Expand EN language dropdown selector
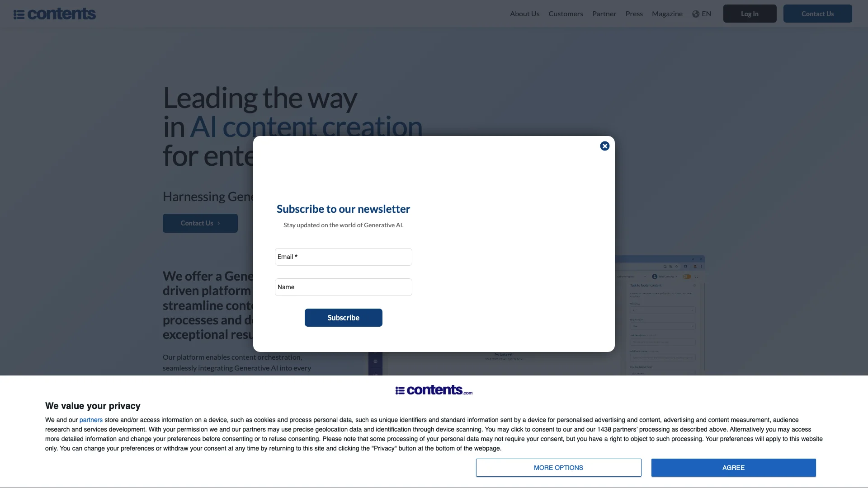The image size is (868, 488). (x=702, y=13)
